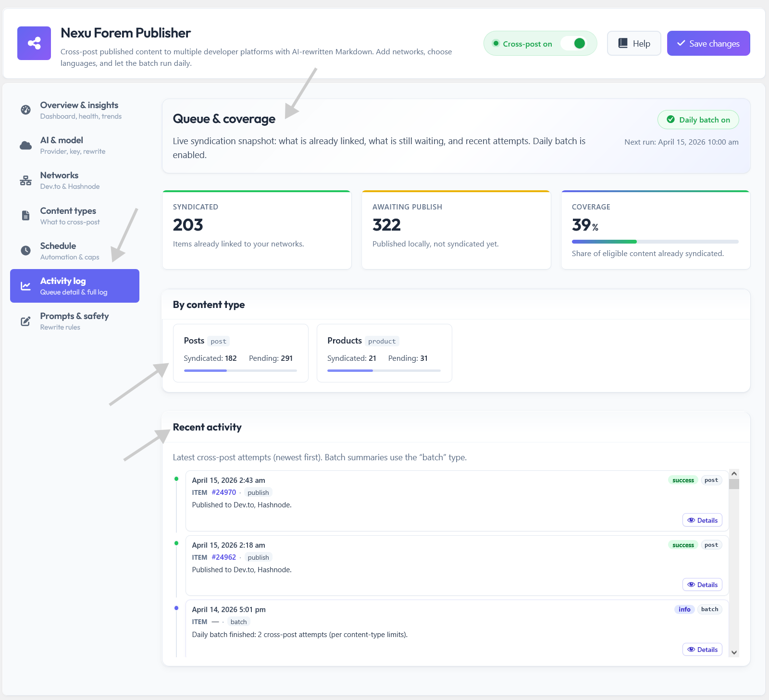Click the 'Recent activity' heading

click(x=207, y=427)
